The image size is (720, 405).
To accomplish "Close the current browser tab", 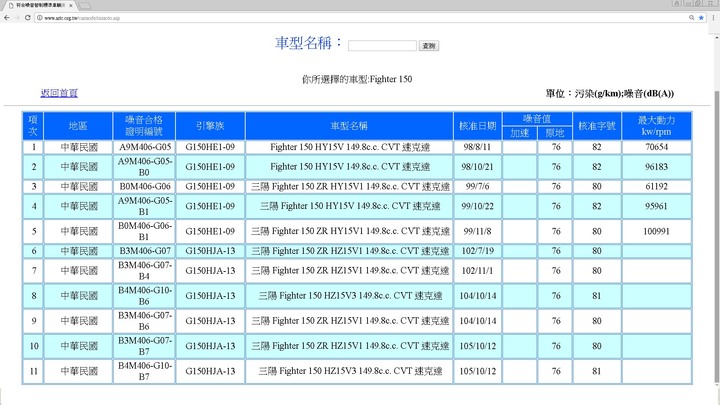I will coord(71,5).
